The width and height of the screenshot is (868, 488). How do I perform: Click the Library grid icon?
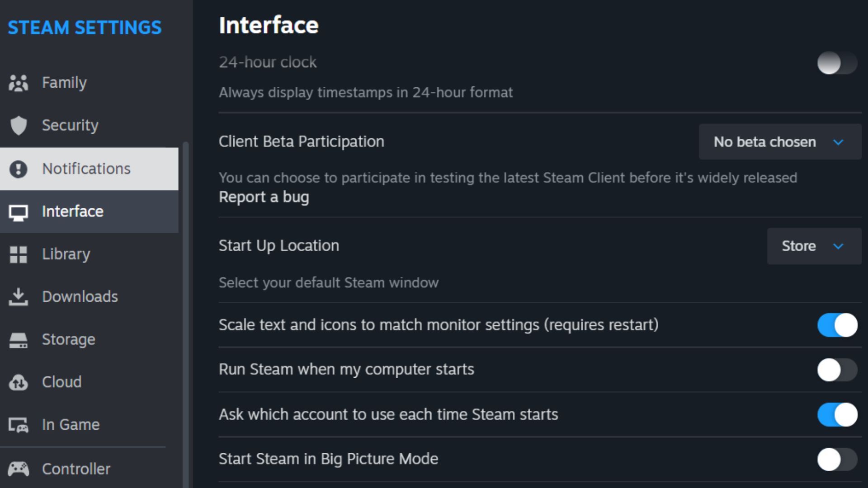(x=19, y=254)
